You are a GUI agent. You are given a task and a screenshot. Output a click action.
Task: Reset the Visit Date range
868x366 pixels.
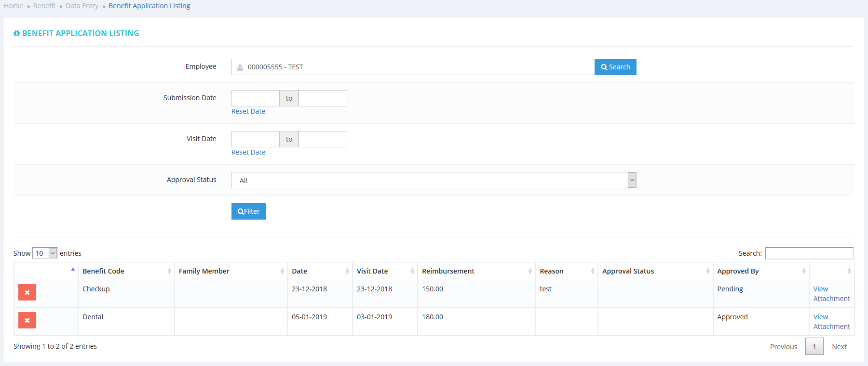click(x=248, y=152)
